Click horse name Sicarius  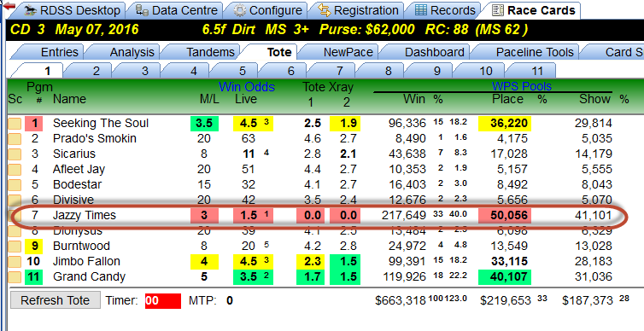(x=74, y=154)
